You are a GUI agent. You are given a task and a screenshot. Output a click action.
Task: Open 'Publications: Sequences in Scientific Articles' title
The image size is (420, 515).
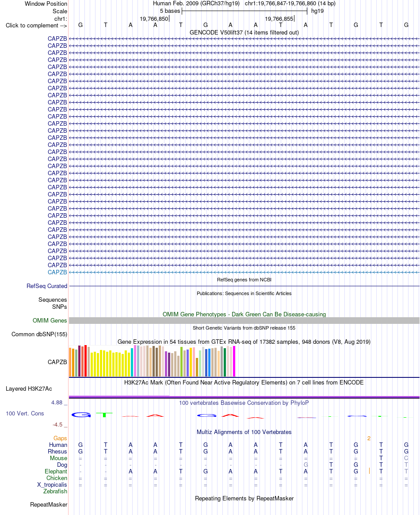pyautogui.click(x=244, y=293)
